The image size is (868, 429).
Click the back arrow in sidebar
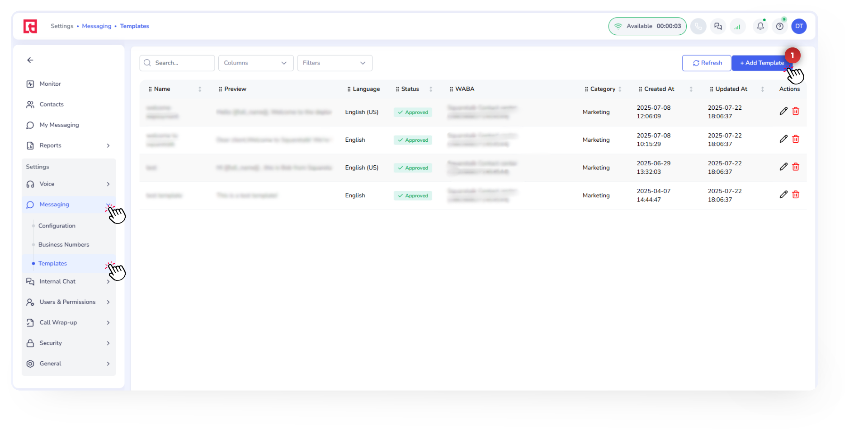tap(30, 60)
